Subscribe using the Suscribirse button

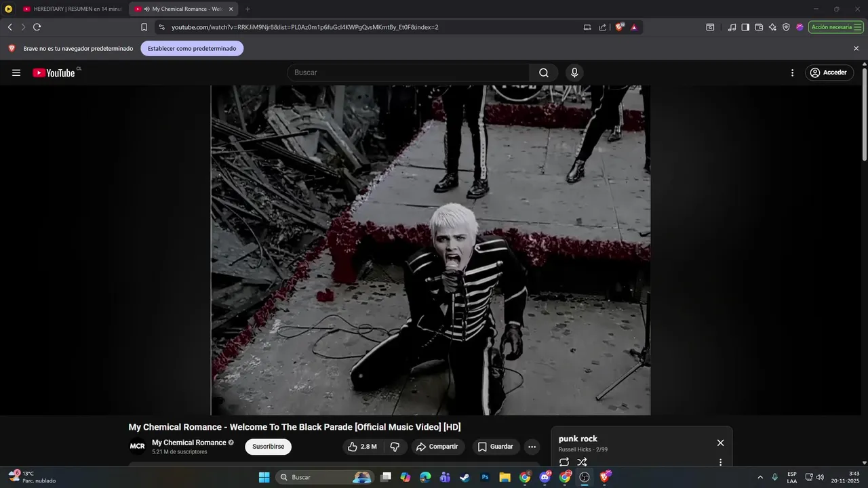click(268, 447)
